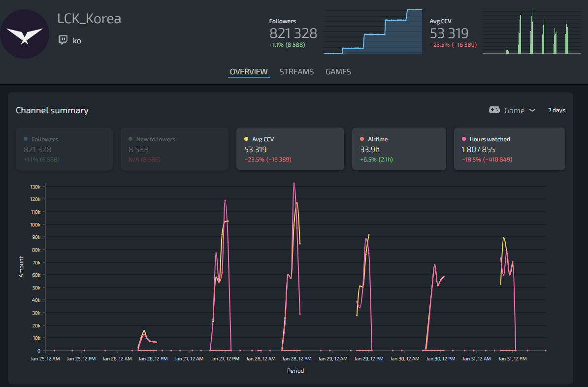The image size is (588, 387).
Task: Click the -18.5% (-410 849) change text
Action: click(x=487, y=160)
